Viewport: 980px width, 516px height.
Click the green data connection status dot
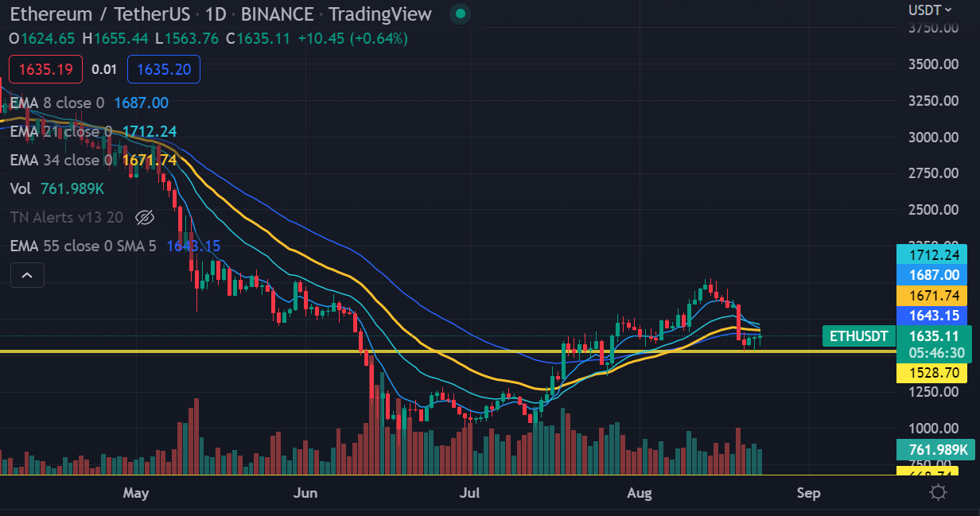(x=459, y=14)
